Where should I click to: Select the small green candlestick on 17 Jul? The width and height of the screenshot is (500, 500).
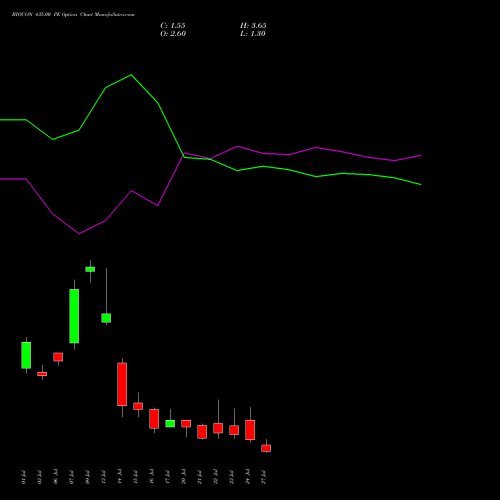point(170,424)
